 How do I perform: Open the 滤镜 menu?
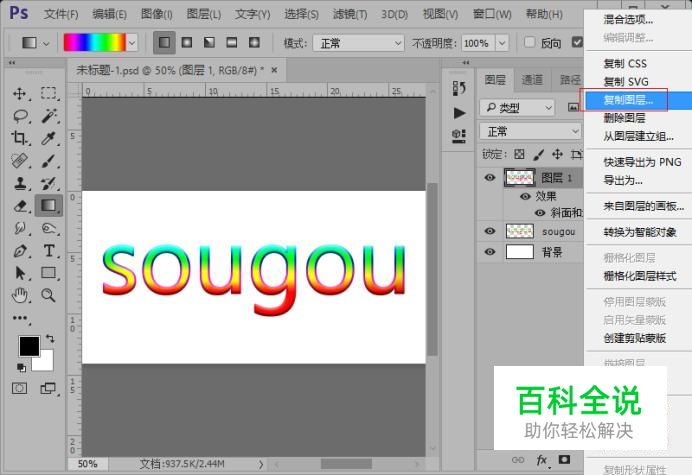click(350, 15)
